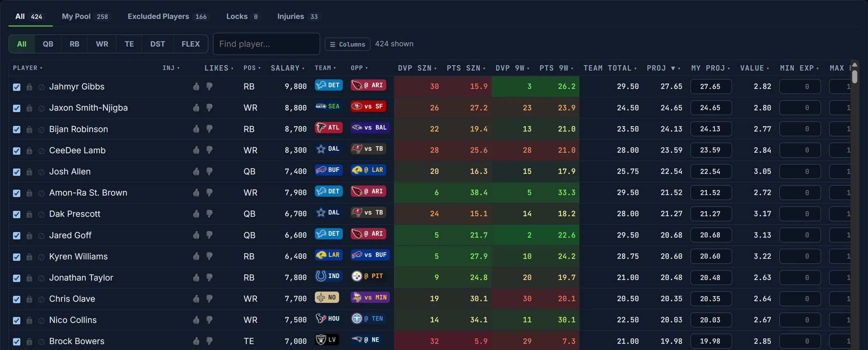Edit Jahmyr Gibbs My Proj field
The image size is (868, 350).
711,86
